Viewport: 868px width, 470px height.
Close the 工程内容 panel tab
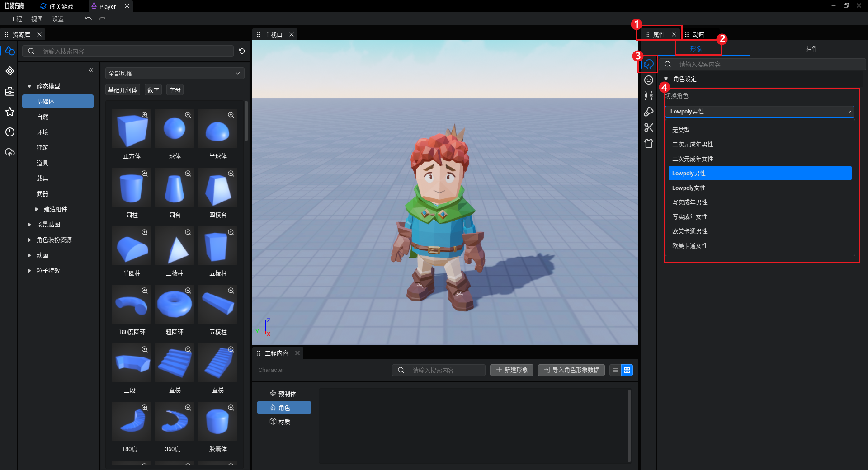(297, 353)
